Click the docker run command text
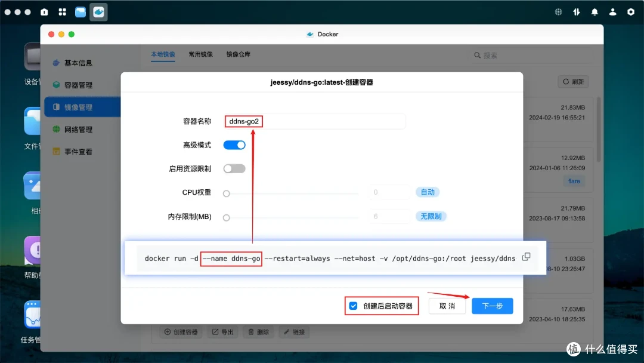The height and width of the screenshot is (363, 644). click(x=330, y=258)
